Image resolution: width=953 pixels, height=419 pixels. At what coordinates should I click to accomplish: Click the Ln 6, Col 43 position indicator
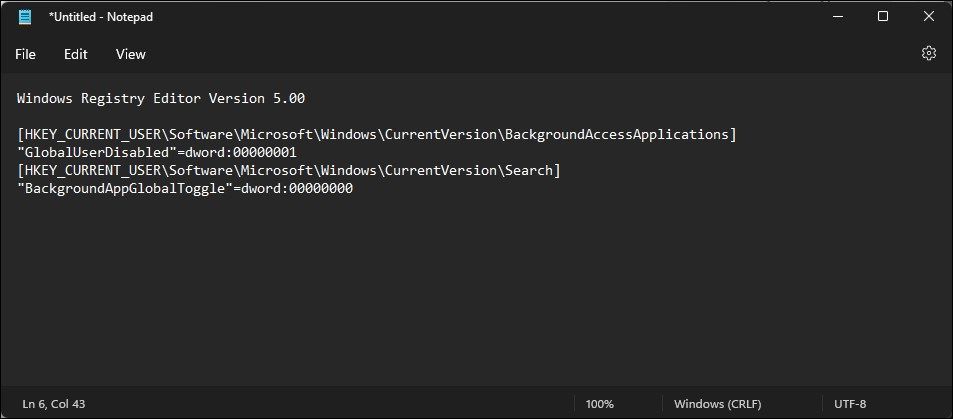[x=51, y=403]
